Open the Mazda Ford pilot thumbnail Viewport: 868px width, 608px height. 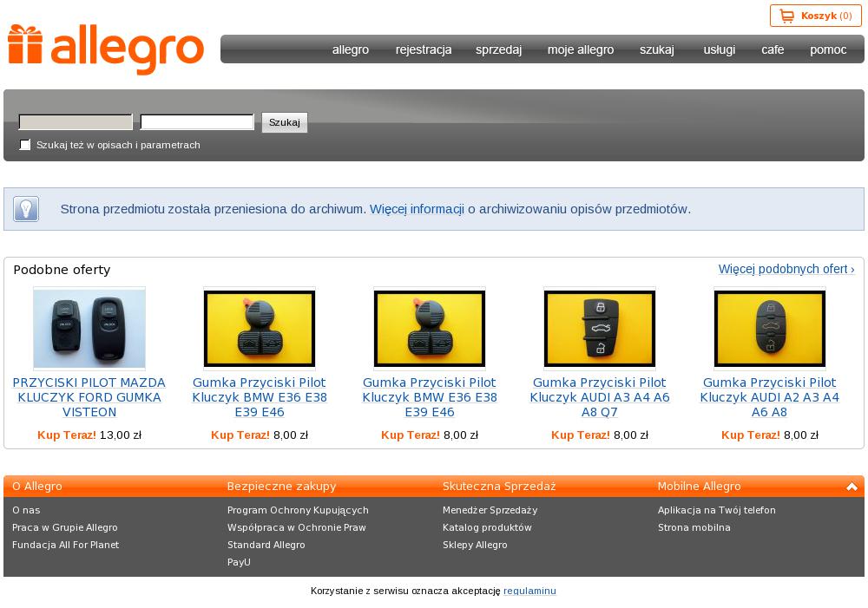pos(89,329)
